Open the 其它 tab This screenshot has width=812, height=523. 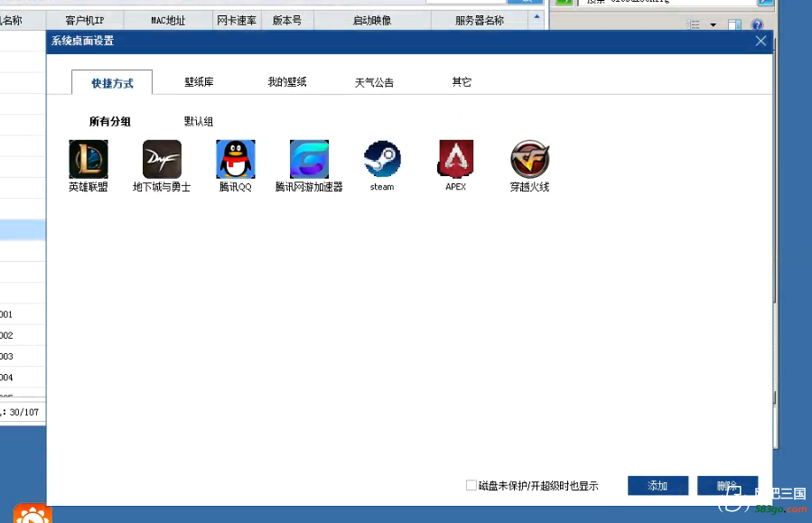pos(462,82)
